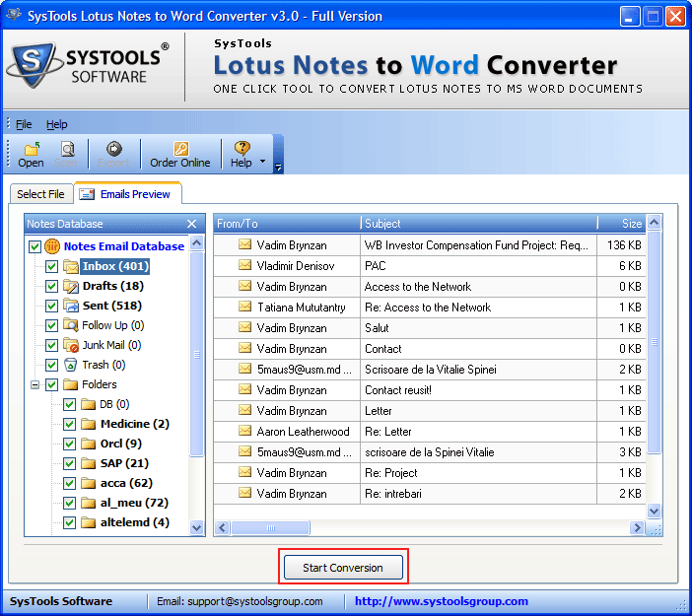This screenshot has width=692, height=616.
Task: Open the File menu
Action: 24,124
